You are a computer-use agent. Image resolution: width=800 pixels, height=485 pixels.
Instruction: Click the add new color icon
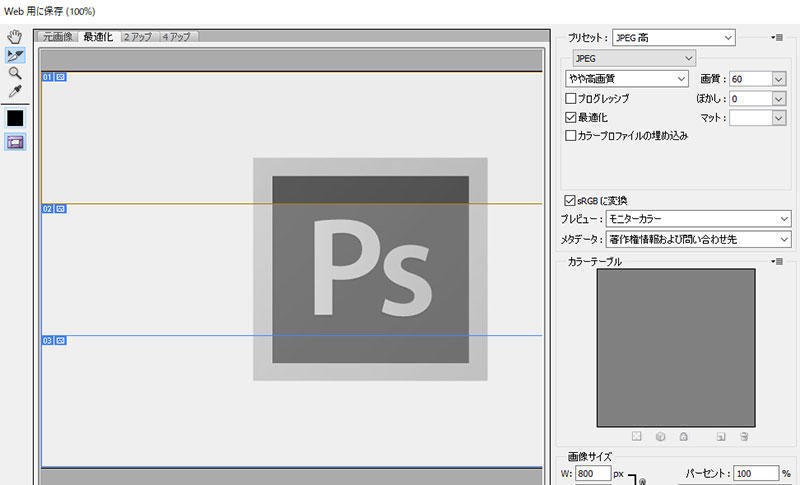coord(720,436)
